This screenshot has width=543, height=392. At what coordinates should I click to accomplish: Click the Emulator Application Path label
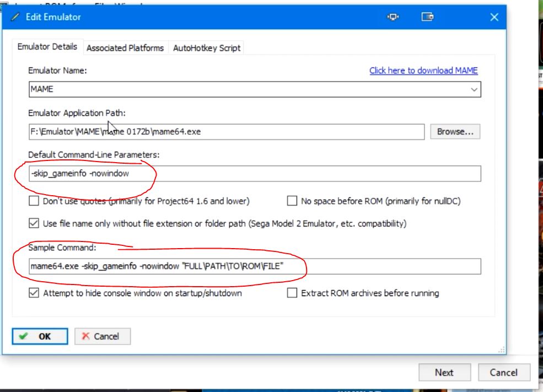[77, 113]
